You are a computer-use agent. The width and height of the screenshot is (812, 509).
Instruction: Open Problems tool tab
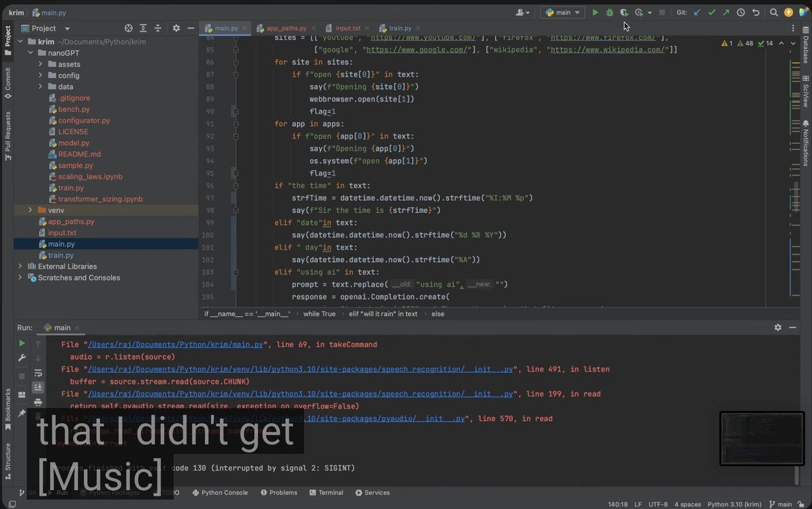(279, 492)
